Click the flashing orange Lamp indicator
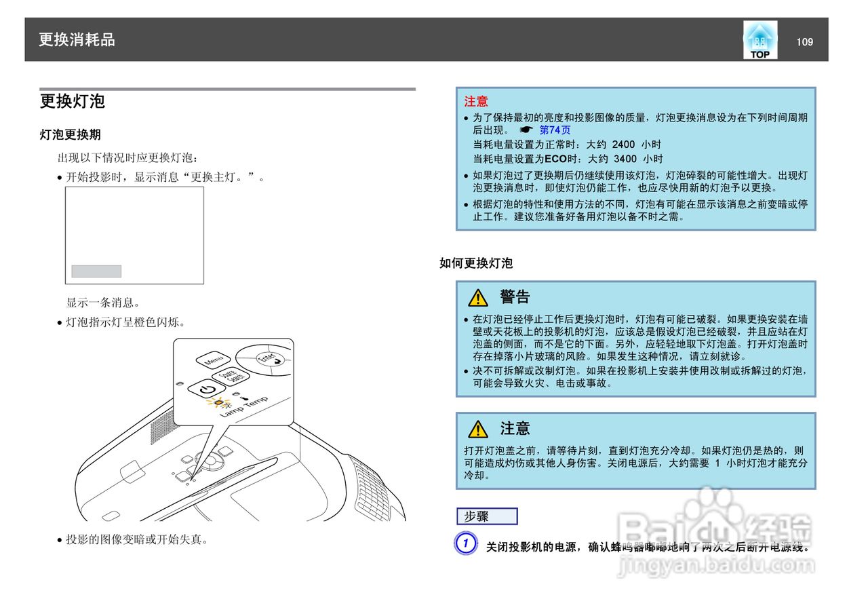Viewport: 868px width, 614px height. pyautogui.click(x=219, y=403)
